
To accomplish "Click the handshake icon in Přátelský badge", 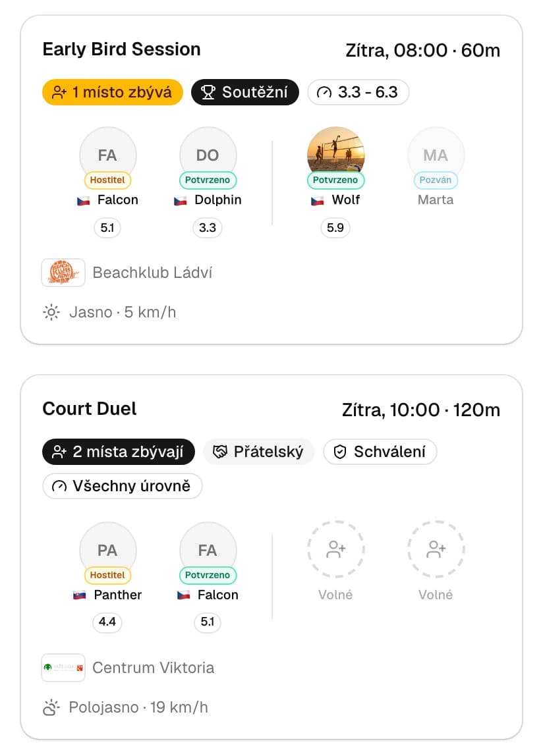I will click(220, 452).
